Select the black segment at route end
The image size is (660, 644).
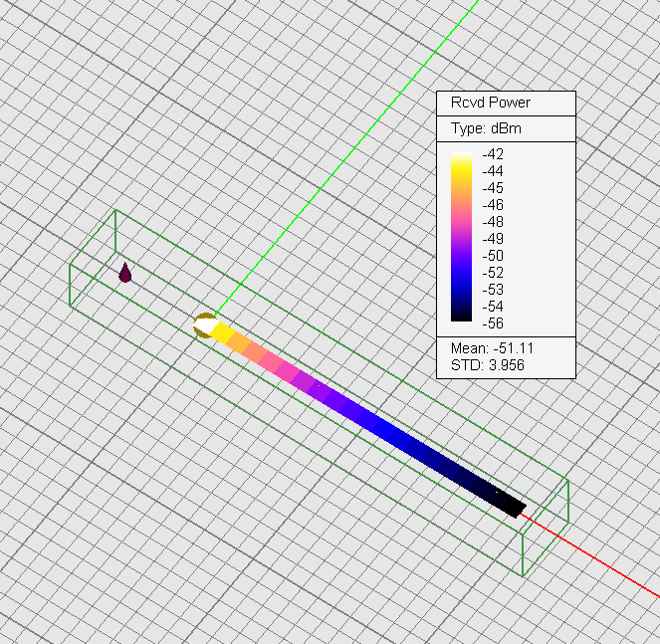click(509, 503)
